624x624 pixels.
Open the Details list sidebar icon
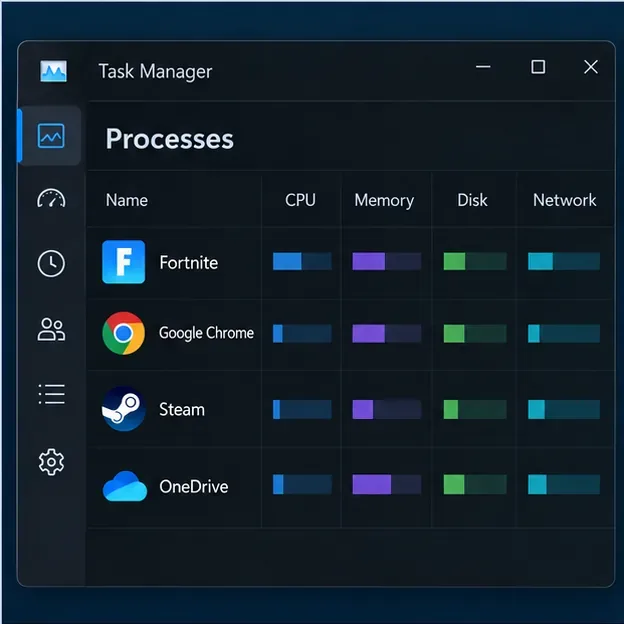pyautogui.click(x=51, y=394)
